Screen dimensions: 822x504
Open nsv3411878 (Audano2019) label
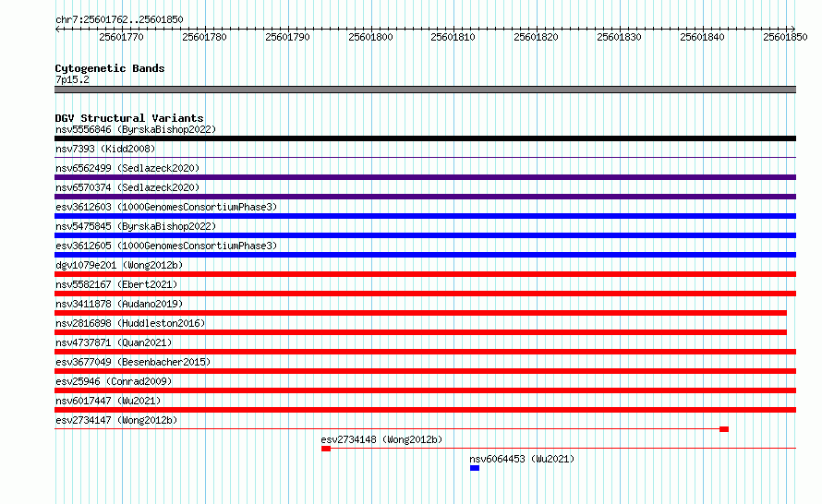point(119,304)
